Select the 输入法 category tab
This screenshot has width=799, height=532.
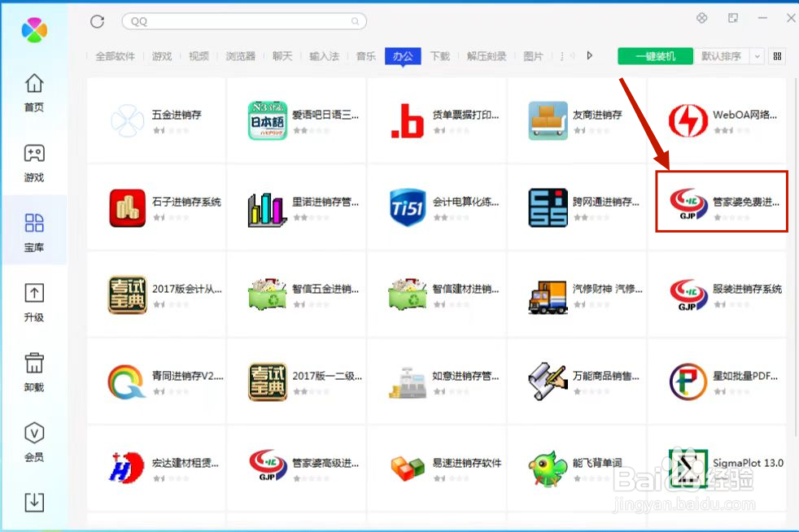(324, 56)
